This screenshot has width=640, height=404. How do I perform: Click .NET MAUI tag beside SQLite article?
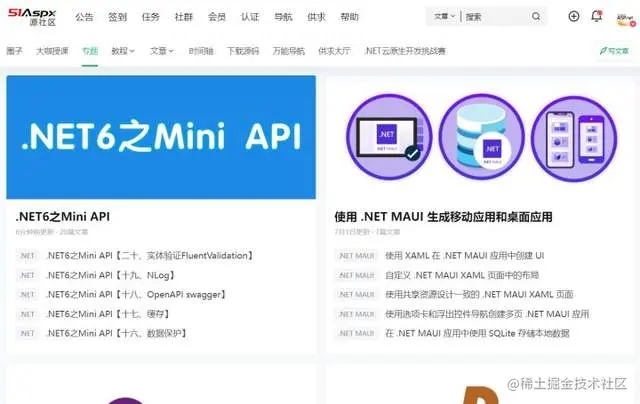pos(356,333)
